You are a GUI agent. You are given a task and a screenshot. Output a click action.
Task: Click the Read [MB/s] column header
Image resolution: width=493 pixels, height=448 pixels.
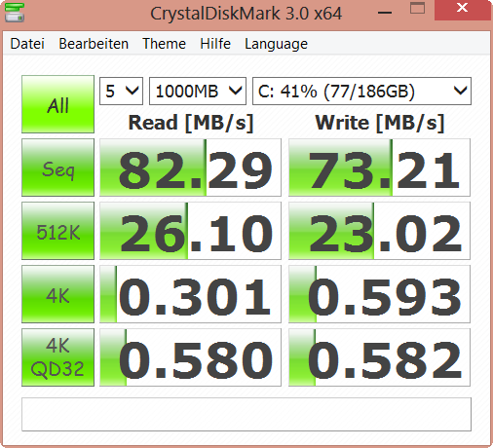(191, 123)
